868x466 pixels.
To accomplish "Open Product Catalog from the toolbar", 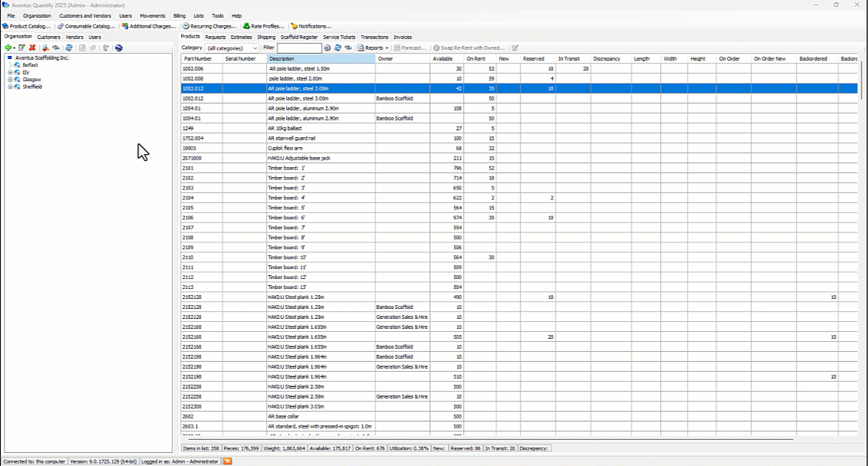I will click(x=27, y=26).
